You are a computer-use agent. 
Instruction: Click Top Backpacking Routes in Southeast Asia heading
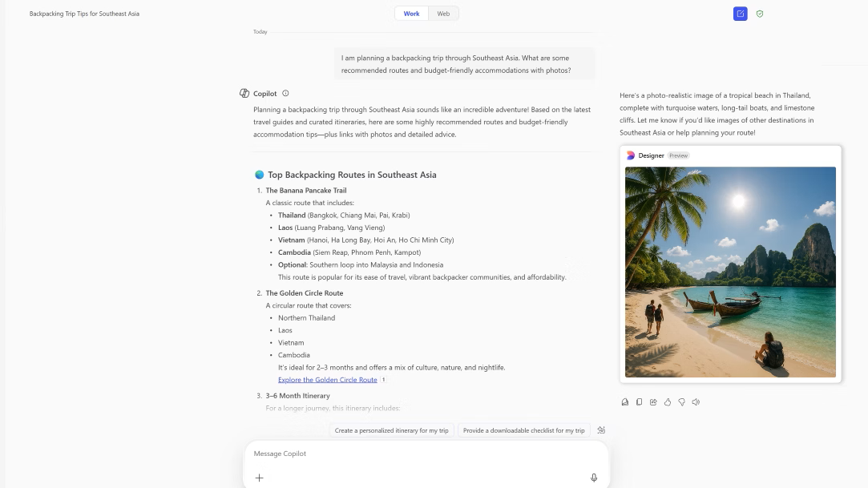coord(352,175)
